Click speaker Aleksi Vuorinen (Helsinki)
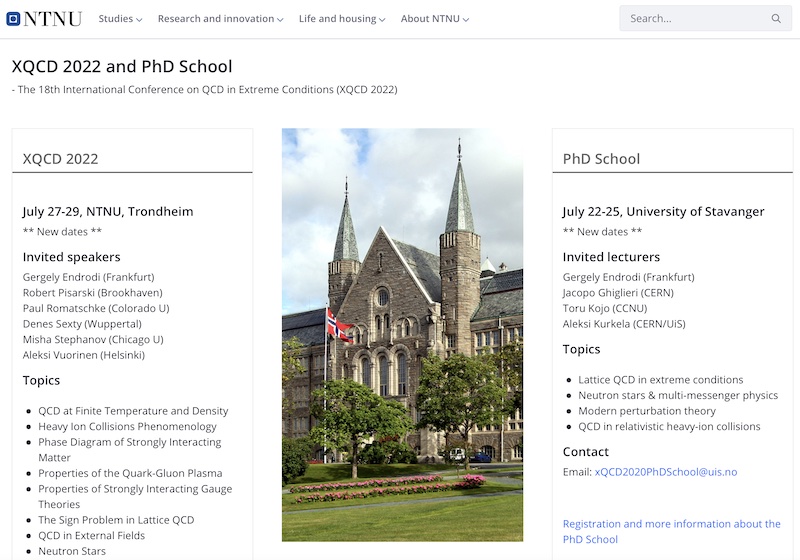 [84, 355]
